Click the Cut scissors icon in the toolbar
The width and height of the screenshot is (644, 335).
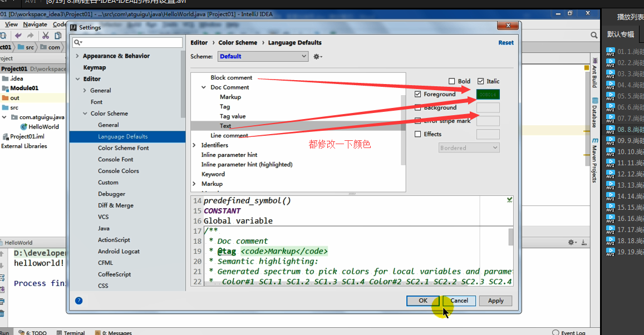pos(46,36)
